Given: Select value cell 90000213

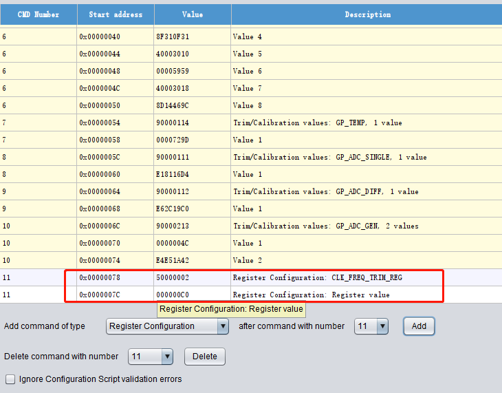Looking at the screenshot, I should click(192, 226).
